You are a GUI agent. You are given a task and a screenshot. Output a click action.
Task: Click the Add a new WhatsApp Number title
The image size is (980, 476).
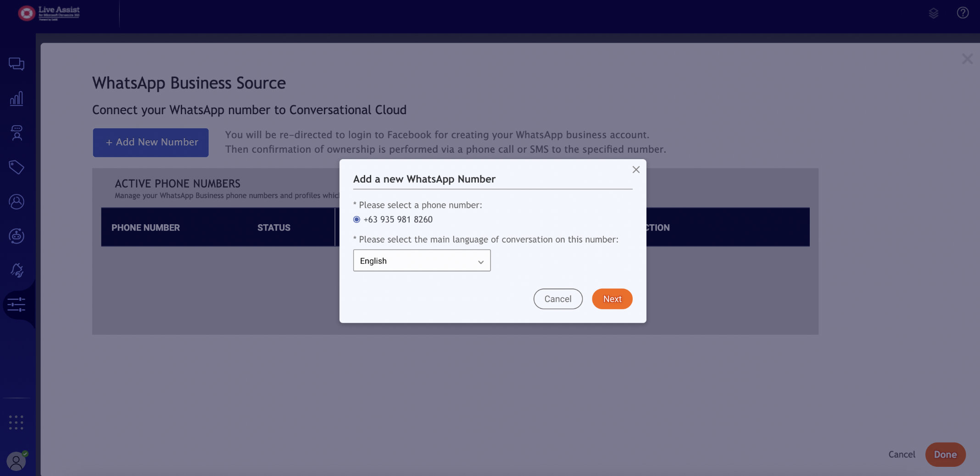[x=424, y=179]
